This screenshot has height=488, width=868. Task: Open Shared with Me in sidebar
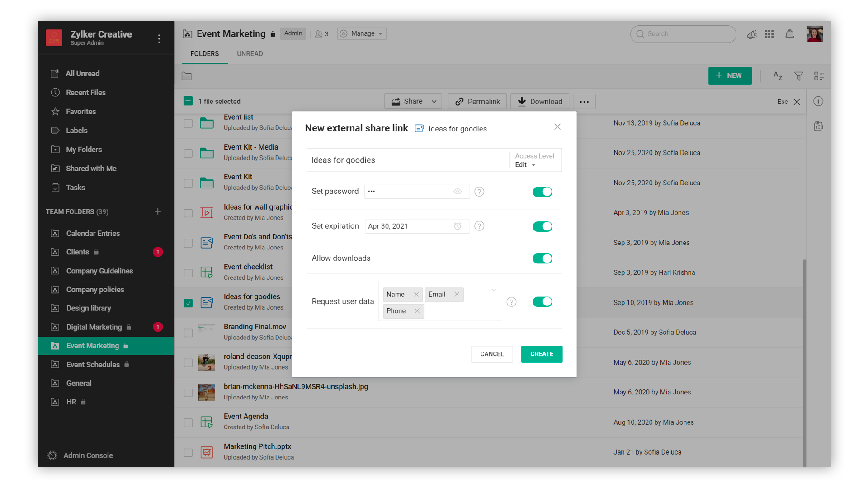91,169
